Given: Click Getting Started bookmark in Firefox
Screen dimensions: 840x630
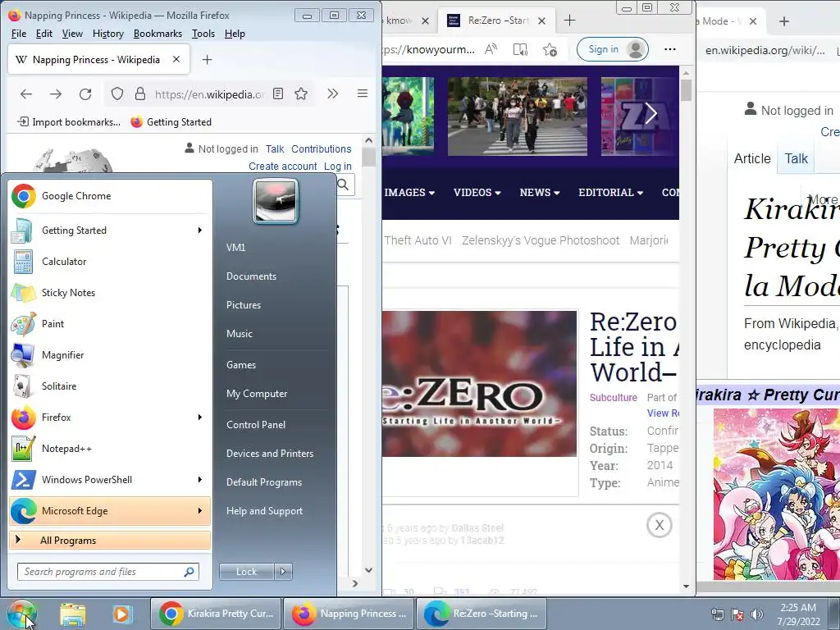Looking at the screenshot, I should (x=171, y=122).
